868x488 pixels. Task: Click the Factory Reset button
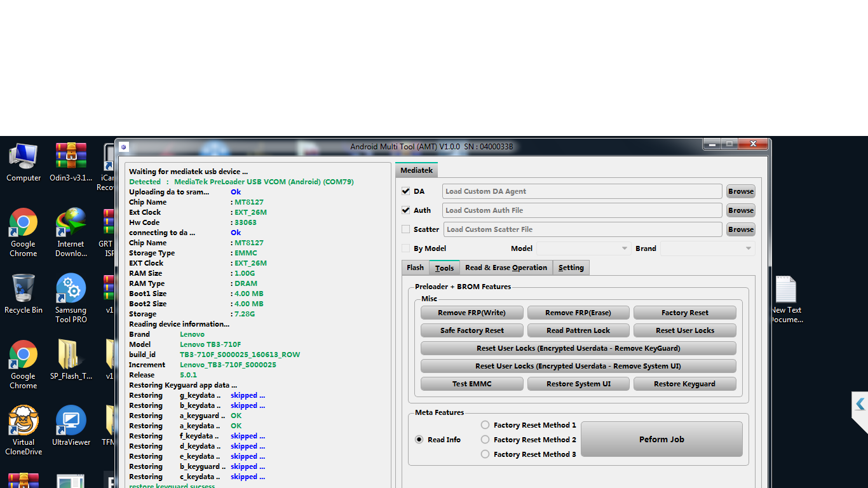[685, 313]
